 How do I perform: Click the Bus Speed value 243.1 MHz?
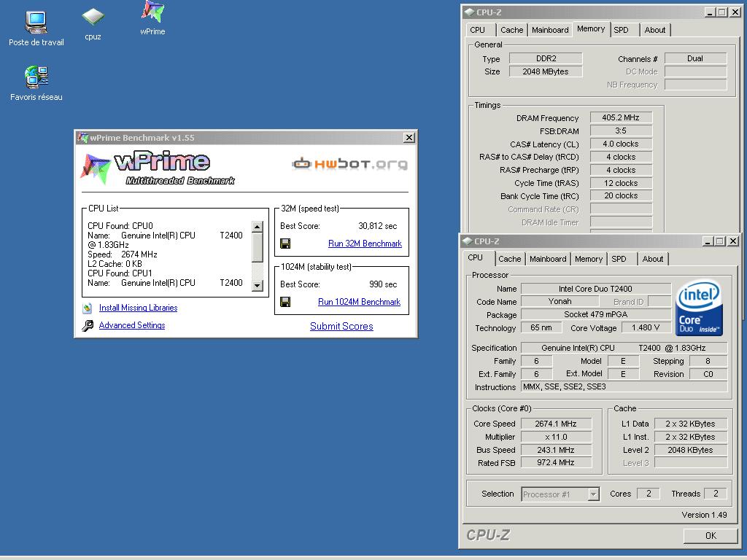coord(556,449)
